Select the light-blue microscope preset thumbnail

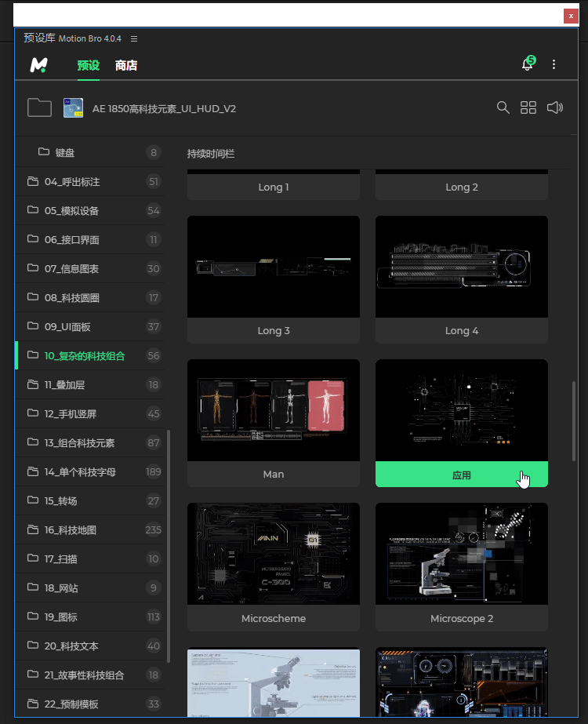[x=274, y=682]
